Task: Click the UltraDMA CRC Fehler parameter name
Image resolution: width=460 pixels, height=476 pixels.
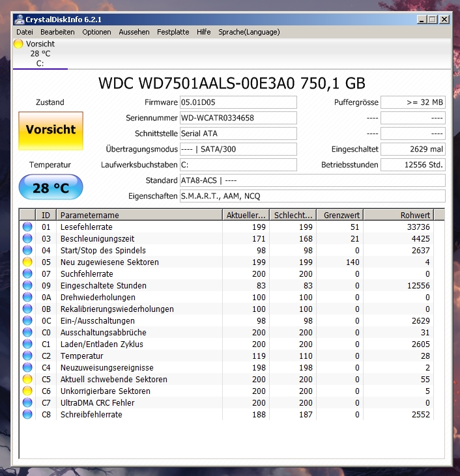Action: 97,402
